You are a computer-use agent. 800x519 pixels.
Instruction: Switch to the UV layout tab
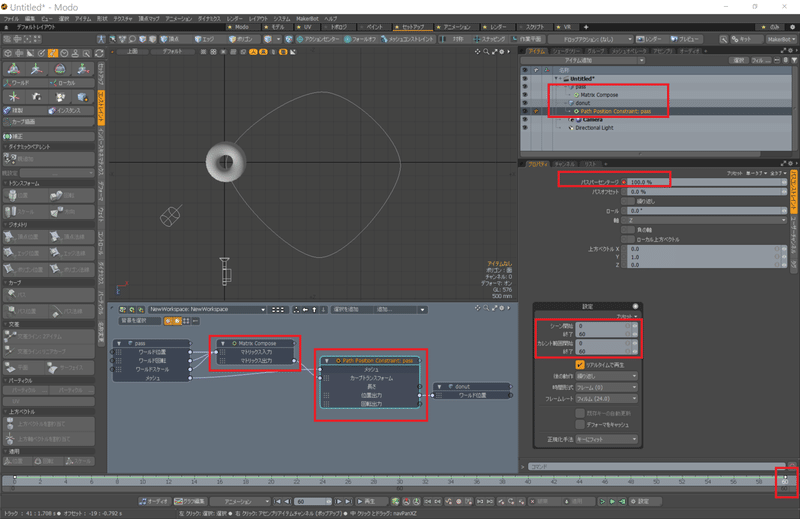(308, 27)
